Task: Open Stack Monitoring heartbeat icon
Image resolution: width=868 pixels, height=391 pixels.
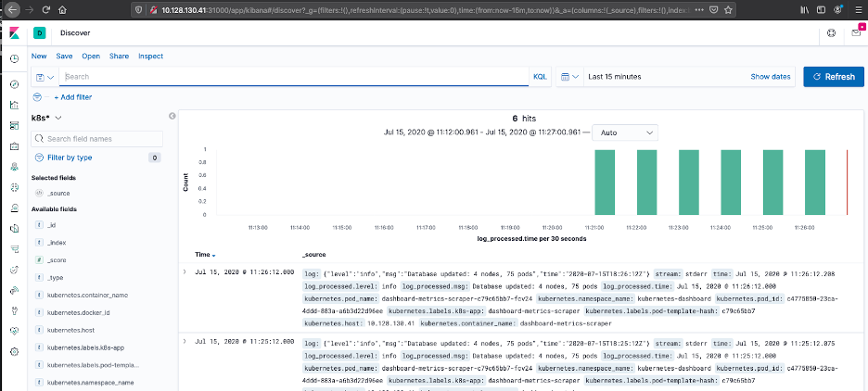Action: (15, 332)
